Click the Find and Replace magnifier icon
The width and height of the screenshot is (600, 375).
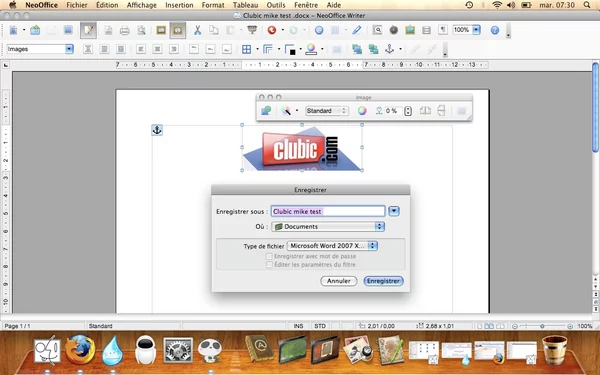[x=377, y=30]
